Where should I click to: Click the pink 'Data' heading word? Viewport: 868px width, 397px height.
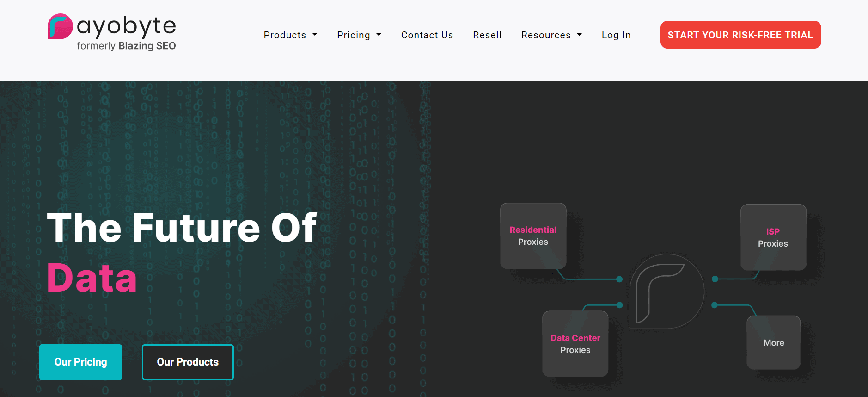coord(92,278)
